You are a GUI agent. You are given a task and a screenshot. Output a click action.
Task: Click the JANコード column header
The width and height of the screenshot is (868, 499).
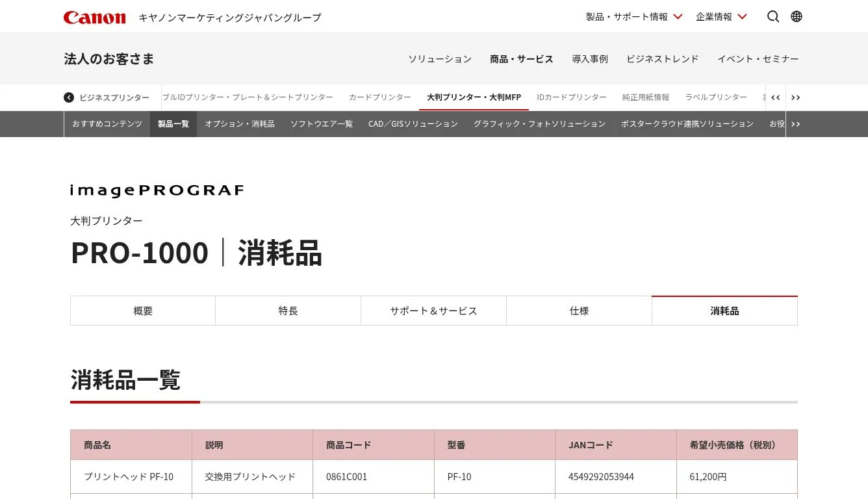616,445
